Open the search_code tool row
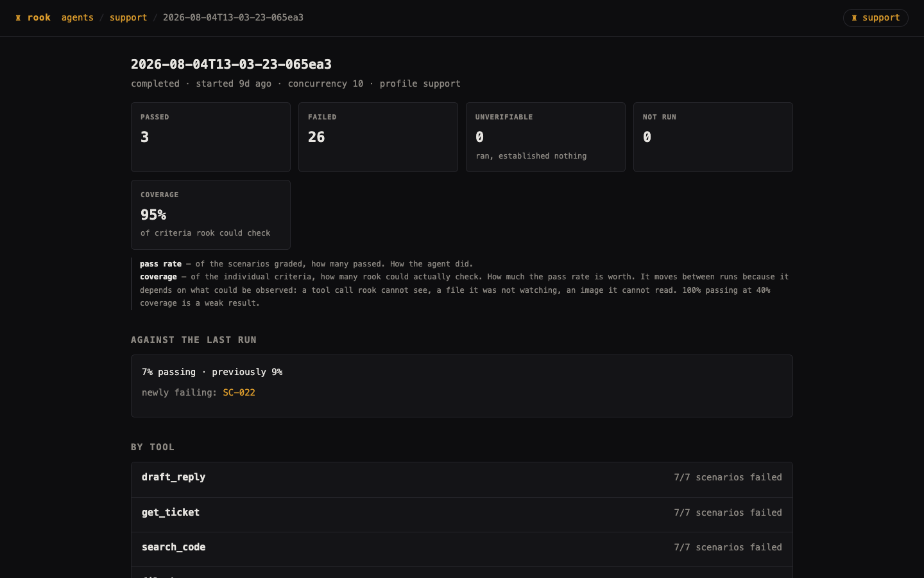This screenshot has width=924, height=578. tap(462, 549)
